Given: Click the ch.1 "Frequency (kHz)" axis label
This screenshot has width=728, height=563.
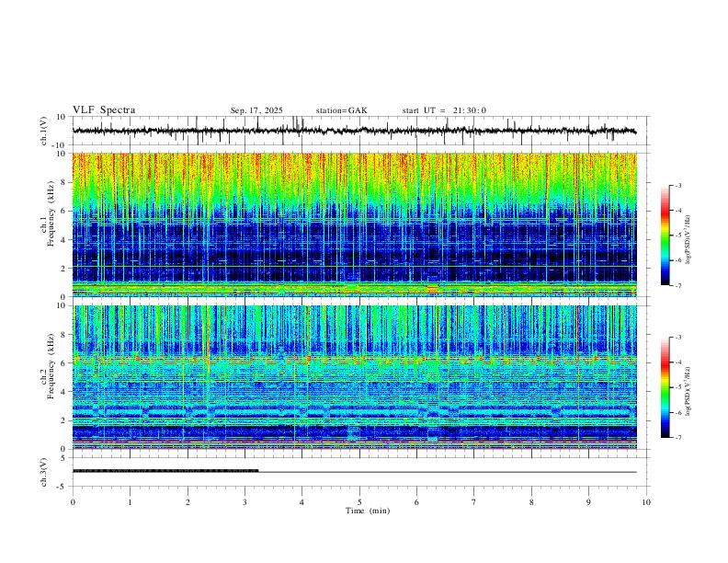Looking at the screenshot, I should 51,214.
